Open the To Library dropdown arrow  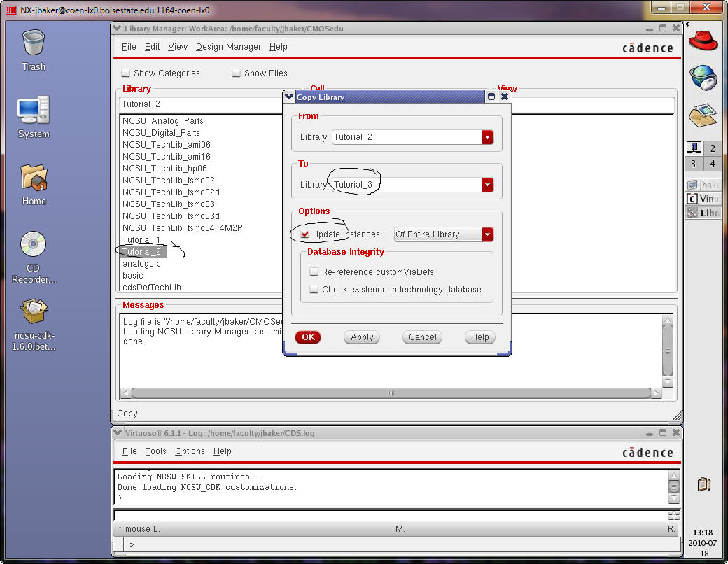(x=487, y=184)
